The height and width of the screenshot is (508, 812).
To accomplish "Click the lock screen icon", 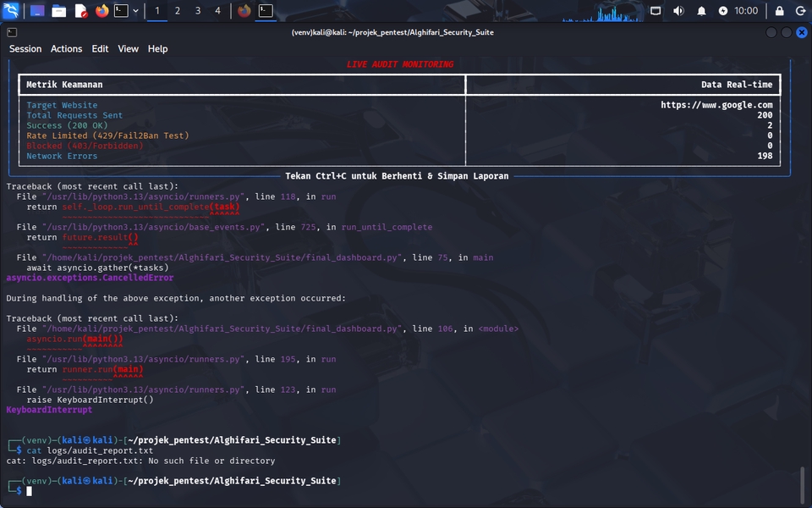I will coord(779,11).
